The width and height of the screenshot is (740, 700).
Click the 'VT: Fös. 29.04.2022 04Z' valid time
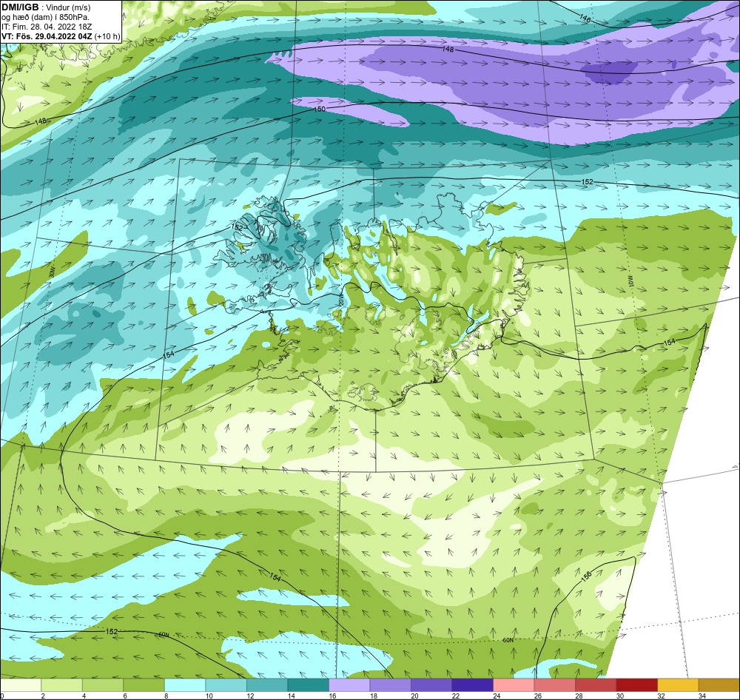tap(47, 36)
